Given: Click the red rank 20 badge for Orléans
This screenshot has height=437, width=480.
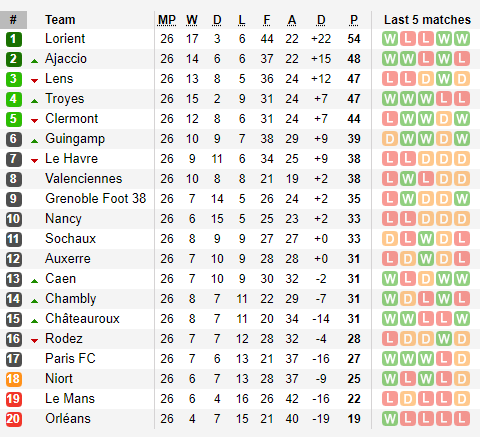Looking at the screenshot, I should (14, 419).
